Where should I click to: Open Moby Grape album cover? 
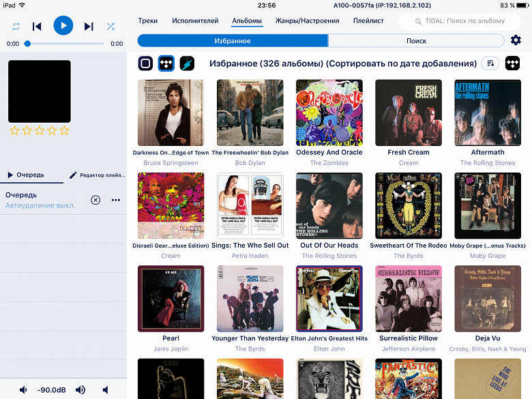coord(488,205)
